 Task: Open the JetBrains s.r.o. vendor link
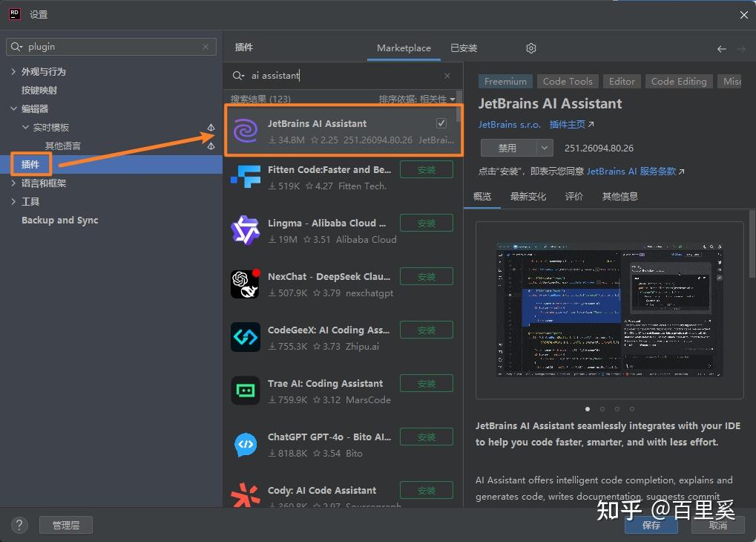pyautogui.click(x=509, y=125)
